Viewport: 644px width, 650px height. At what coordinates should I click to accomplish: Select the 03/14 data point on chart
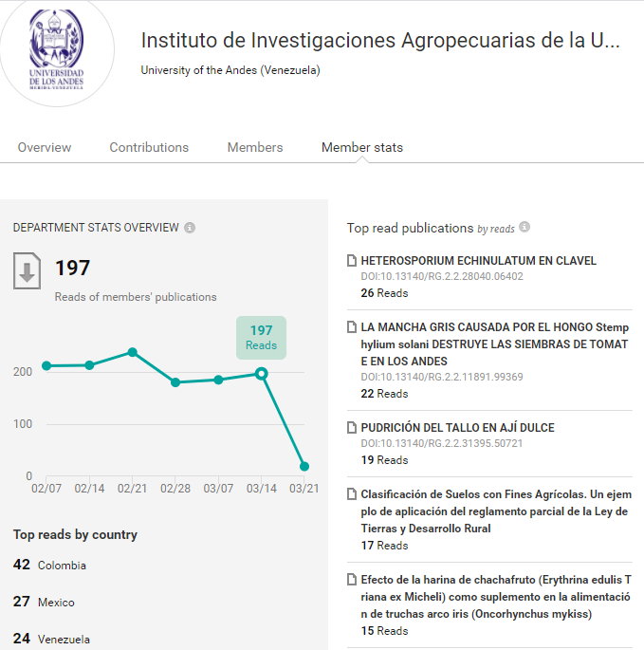[x=261, y=374]
